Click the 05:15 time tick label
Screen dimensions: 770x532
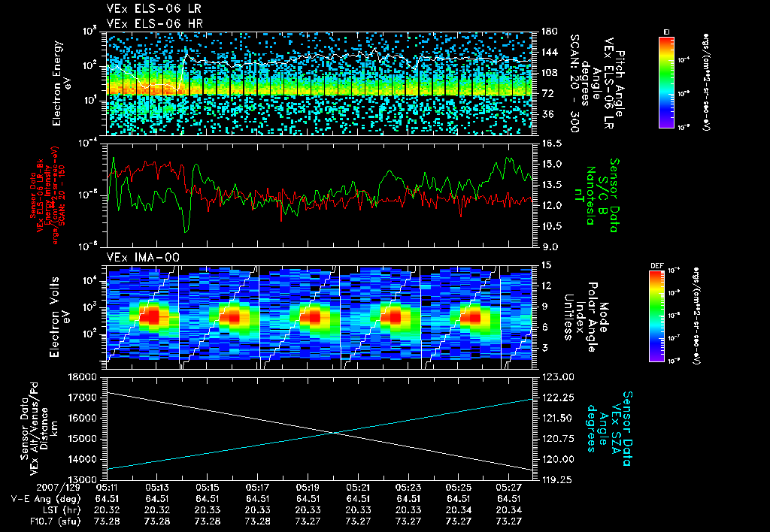[x=208, y=488]
